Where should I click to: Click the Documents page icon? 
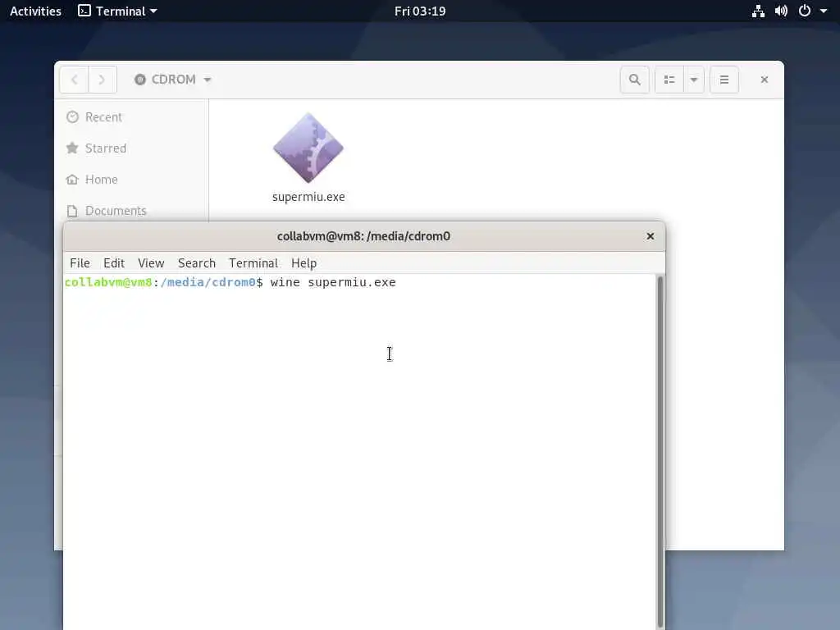coord(72,211)
